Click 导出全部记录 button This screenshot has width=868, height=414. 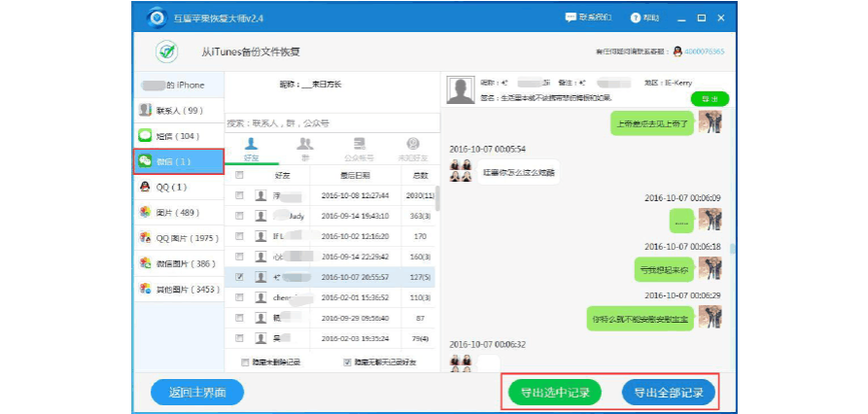click(669, 393)
